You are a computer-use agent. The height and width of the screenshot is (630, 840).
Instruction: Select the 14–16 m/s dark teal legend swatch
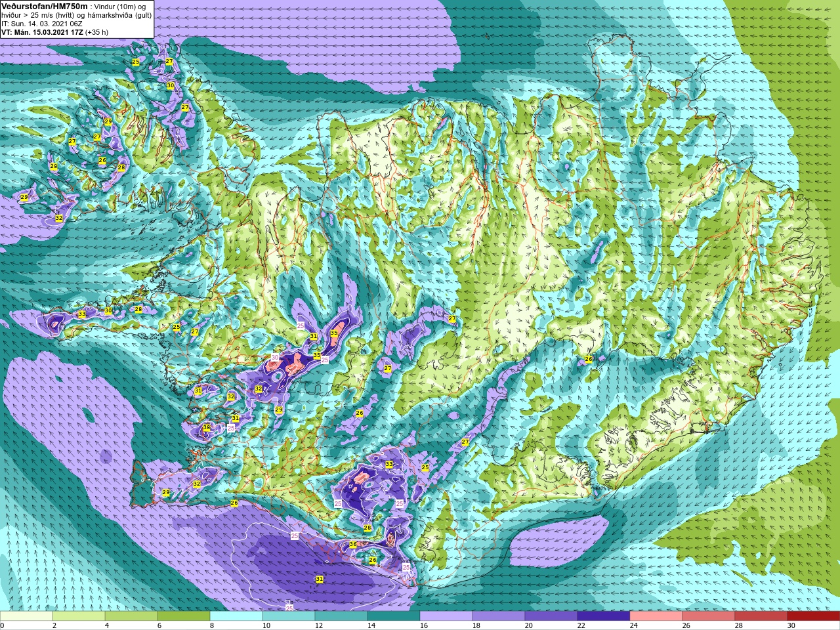(x=394, y=616)
